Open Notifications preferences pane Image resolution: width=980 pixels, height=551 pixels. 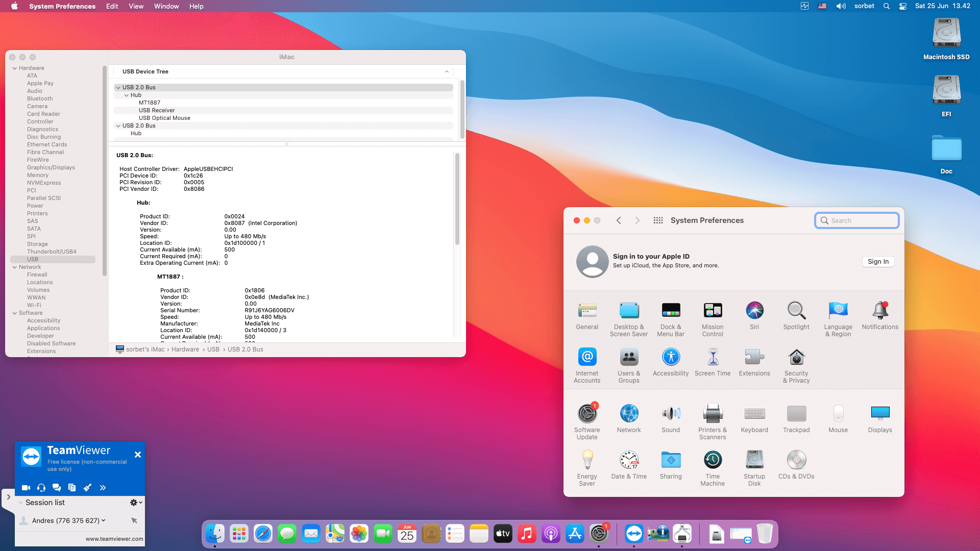(880, 316)
